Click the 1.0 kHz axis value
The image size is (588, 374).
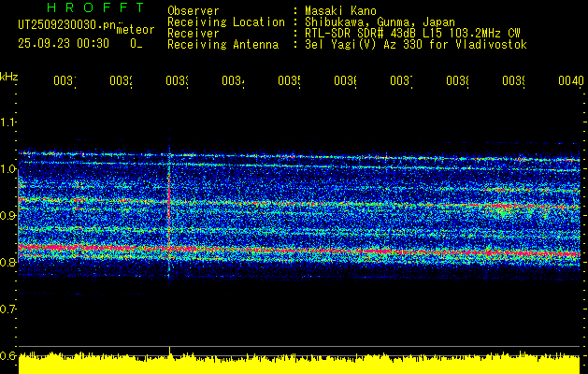[7, 169]
